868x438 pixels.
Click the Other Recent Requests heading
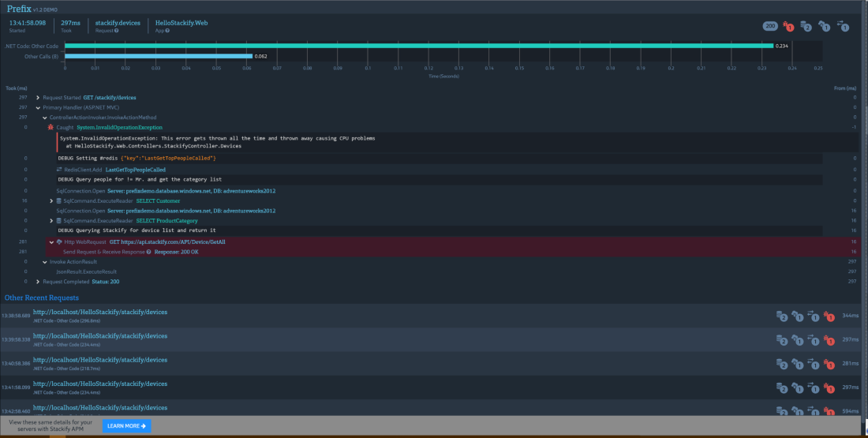coord(42,298)
